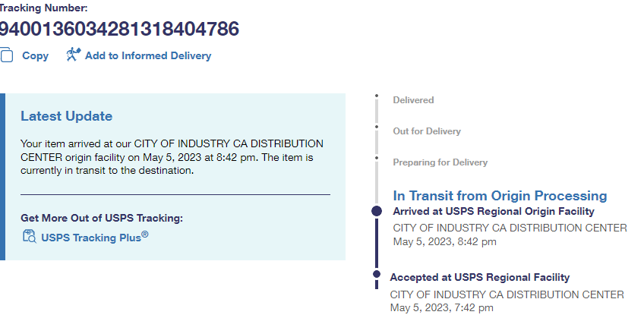
Task: Click the Delivered status label
Action: pyautogui.click(x=413, y=100)
